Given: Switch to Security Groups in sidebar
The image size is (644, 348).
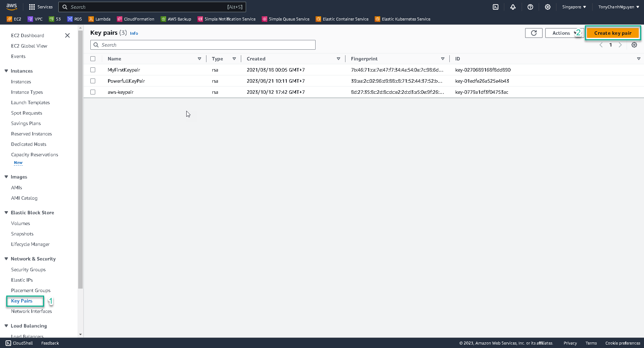Looking at the screenshot, I should [28, 270].
